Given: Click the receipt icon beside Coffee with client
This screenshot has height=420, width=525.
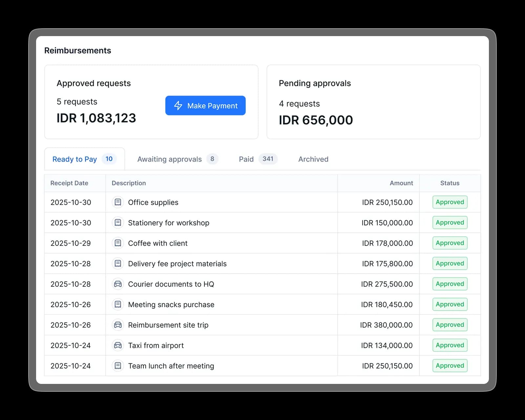Looking at the screenshot, I should point(117,243).
